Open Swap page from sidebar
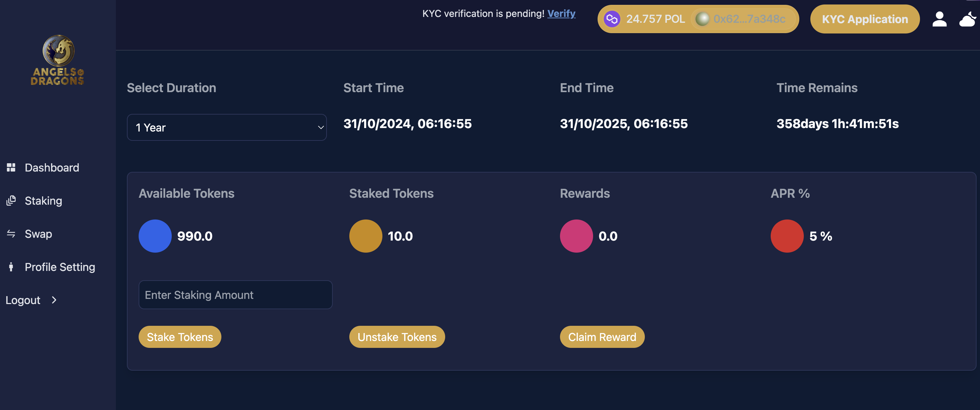This screenshot has height=410, width=980. pyautogui.click(x=38, y=234)
